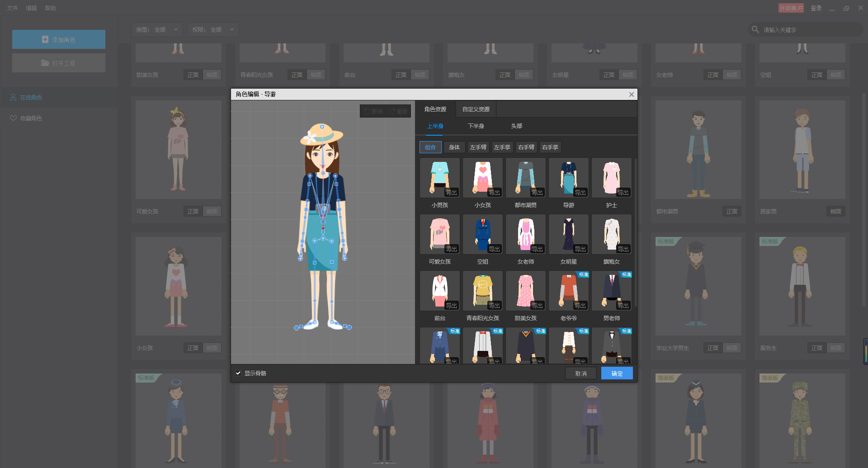Screen dimensions: 868x468
Task: Select the 青春阳光女孩 outfit thumbnail in the dialog
Action: (x=483, y=291)
